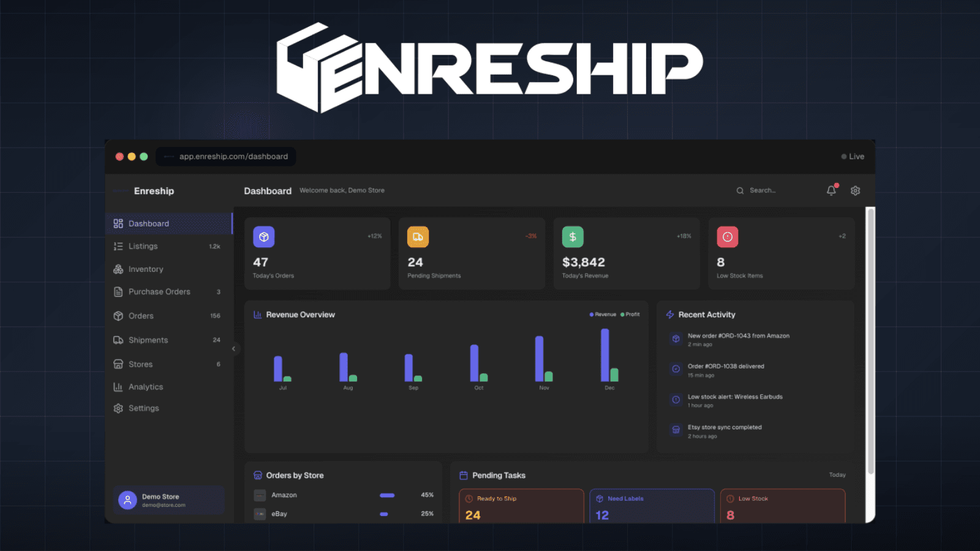Open 'Low stock alert: Wireless Earbuds'

(735, 397)
